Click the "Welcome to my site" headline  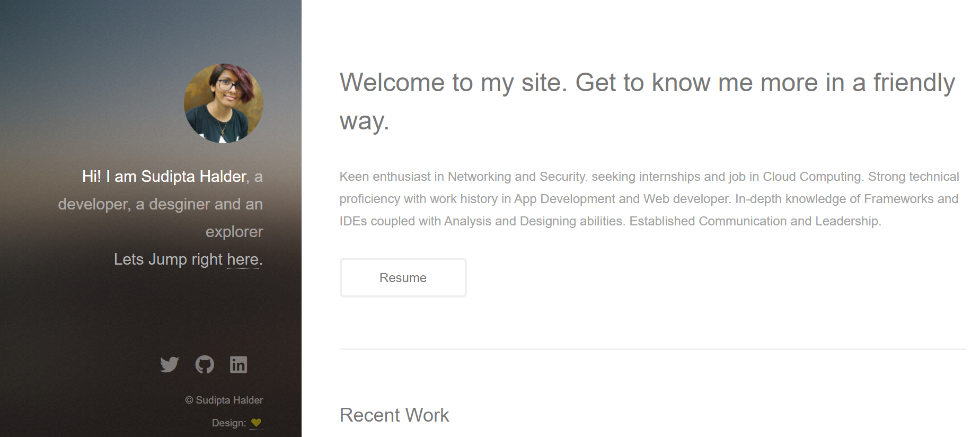click(647, 83)
